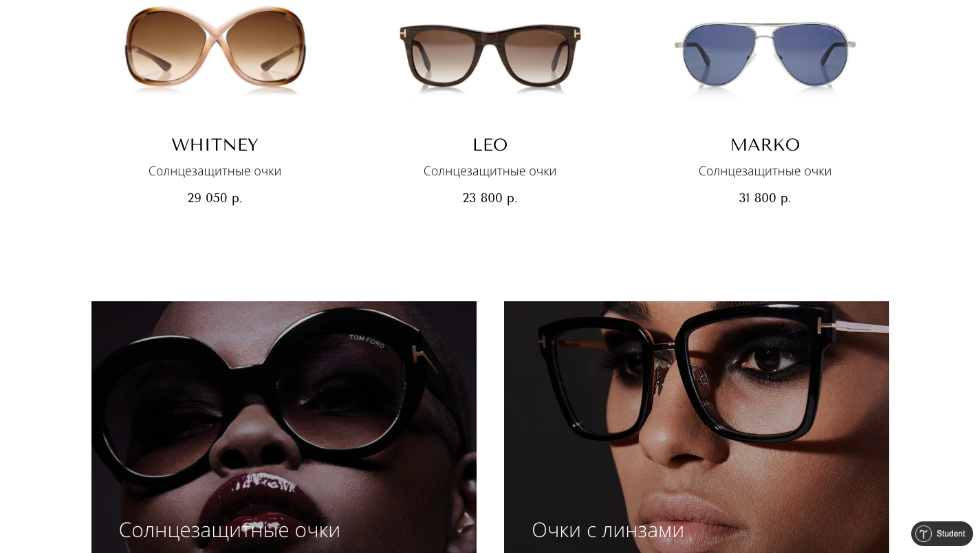
Task: Click the TOM FORD engraving on the sunglasses lens
Action: click(367, 340)
